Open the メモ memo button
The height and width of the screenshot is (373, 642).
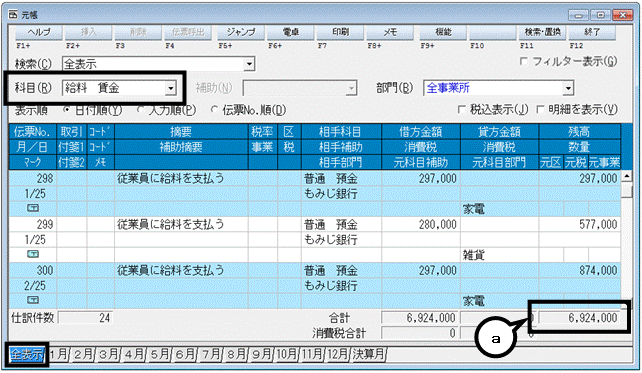(x=390, y=32)
